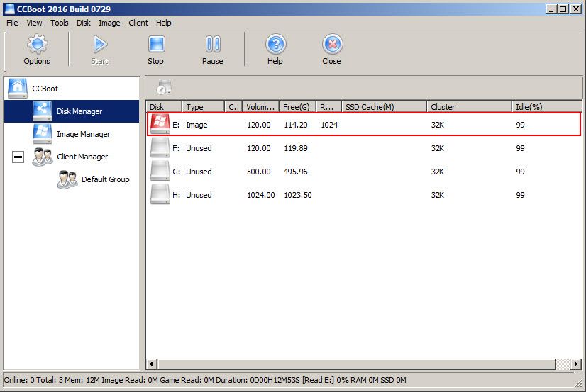Sort by the Disk column header
Image resolution: width=586 pixels, height=392 pixels.
[x=164, y=107]
